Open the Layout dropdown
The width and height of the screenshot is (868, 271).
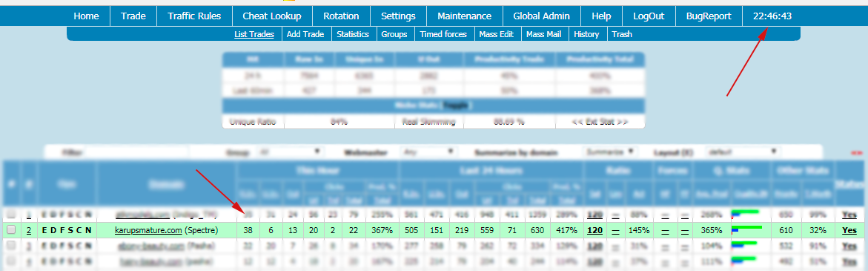[x=742, y=151]
